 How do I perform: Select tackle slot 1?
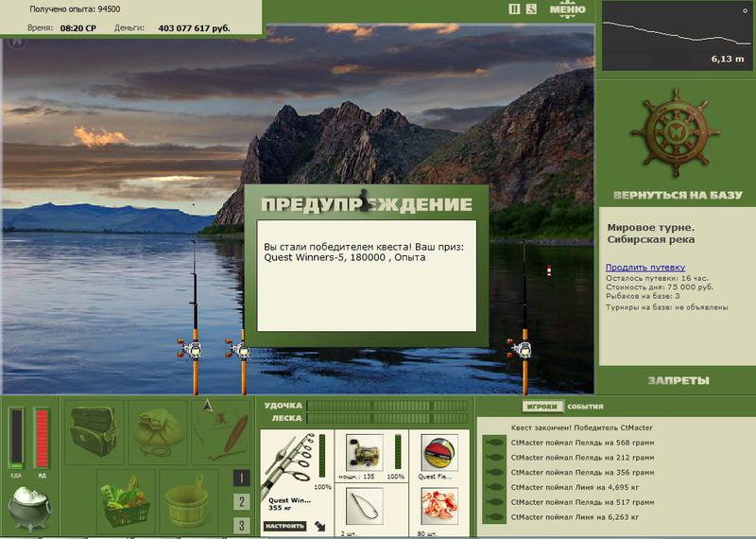tap(242, 478)
